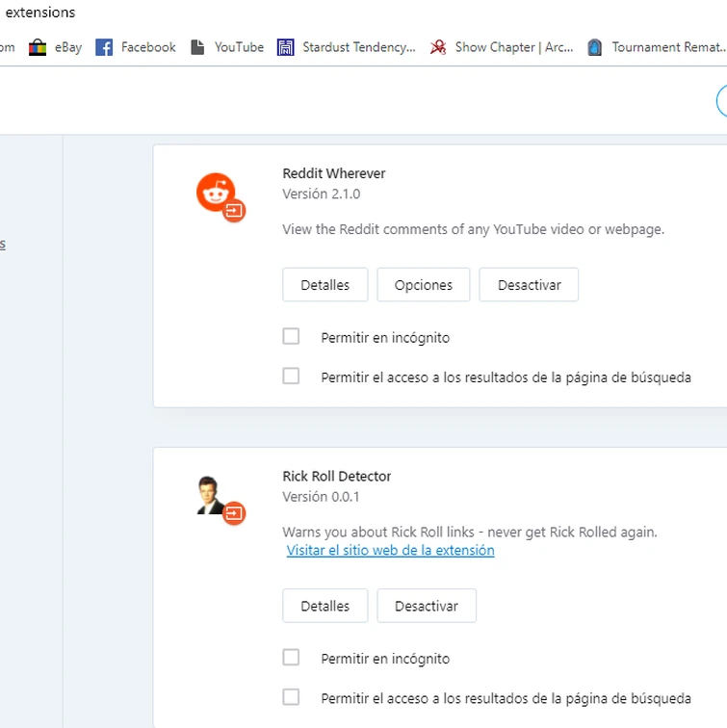Viewport: 727px width, 728px height.
Task: Open the YouTube bookmark
Action: click(x=227, y=47)
